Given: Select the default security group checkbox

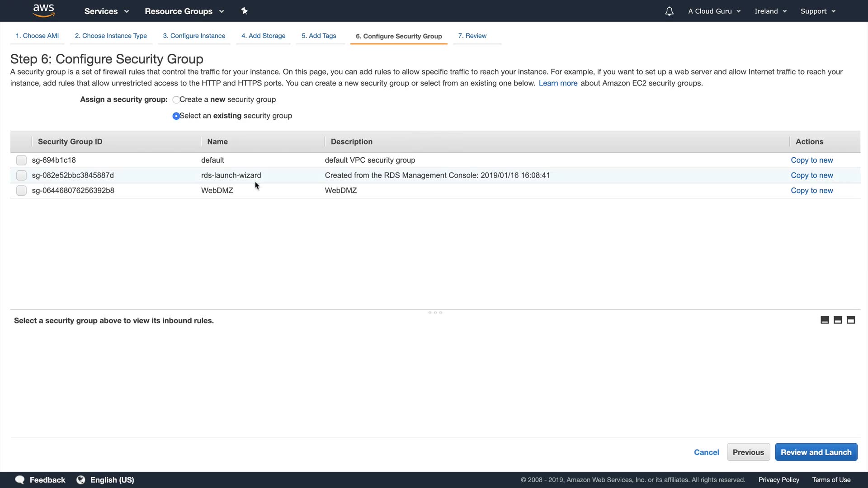Looking at the screenshot, I should (21, 160).
